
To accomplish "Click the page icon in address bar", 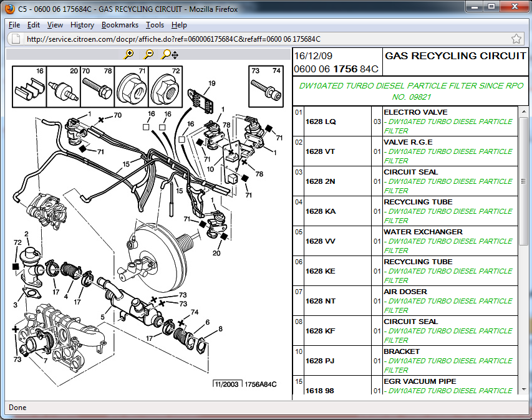I will click(16, 39).
